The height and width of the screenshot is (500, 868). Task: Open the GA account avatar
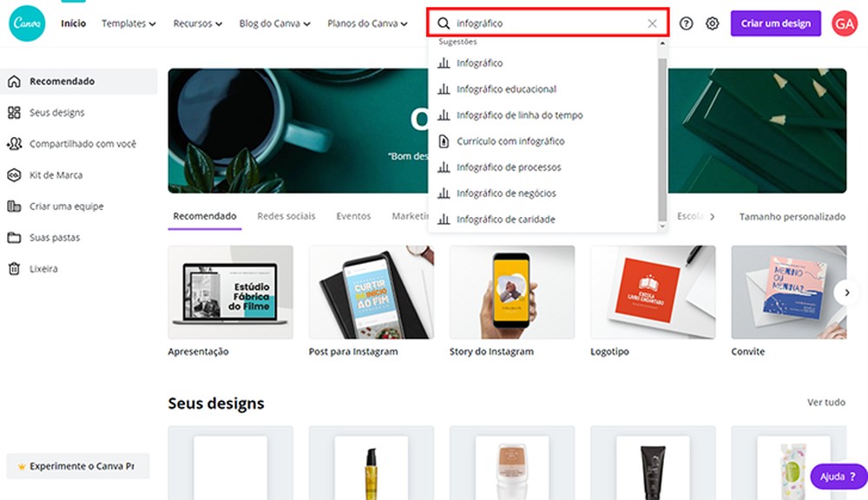point(844,23)
